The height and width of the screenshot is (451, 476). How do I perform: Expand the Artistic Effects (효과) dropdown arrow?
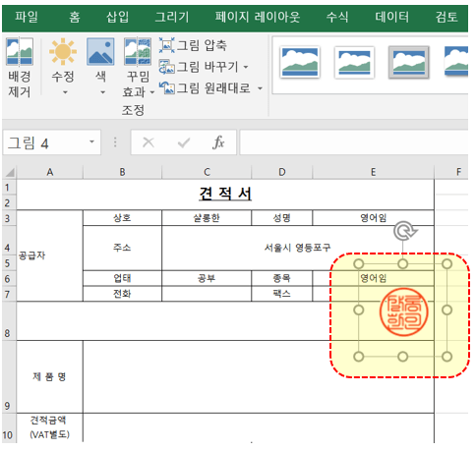click(x=152, y=92)
